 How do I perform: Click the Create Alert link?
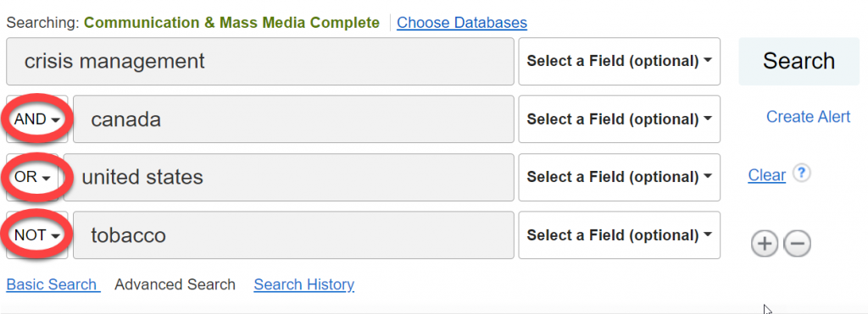tap(808, 117)
